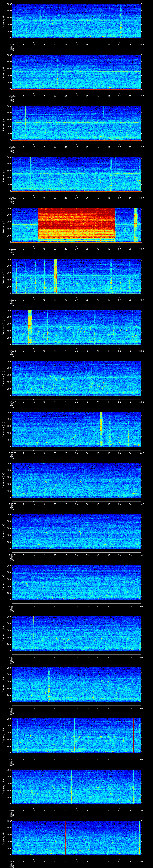
Task: Select the spectrogram panel starting at 12:11:00
Action: click(76, 531)
